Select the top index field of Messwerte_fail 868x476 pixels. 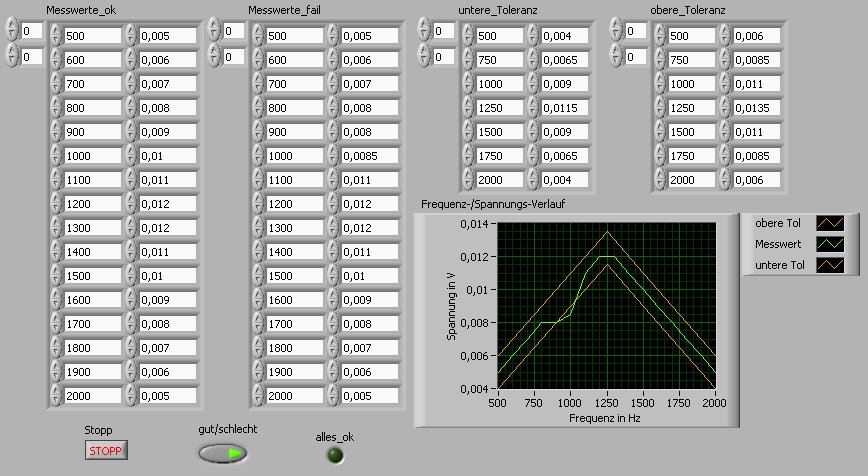coord(234,32)
